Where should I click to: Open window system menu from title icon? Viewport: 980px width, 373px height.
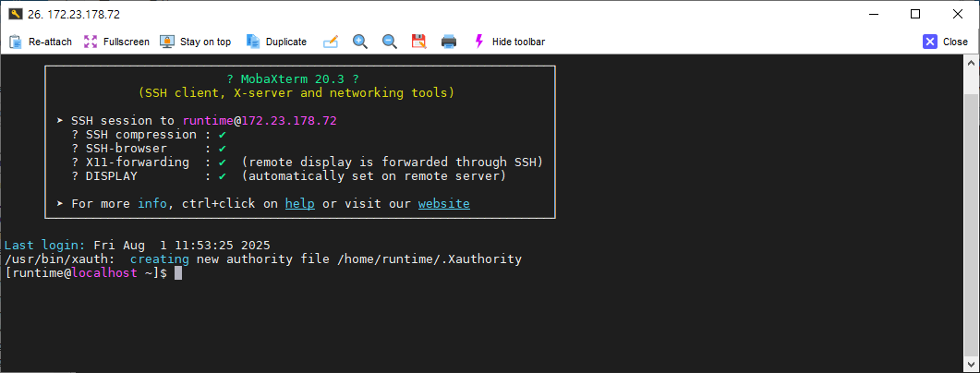pyautogui.click(x=15, y=14)
